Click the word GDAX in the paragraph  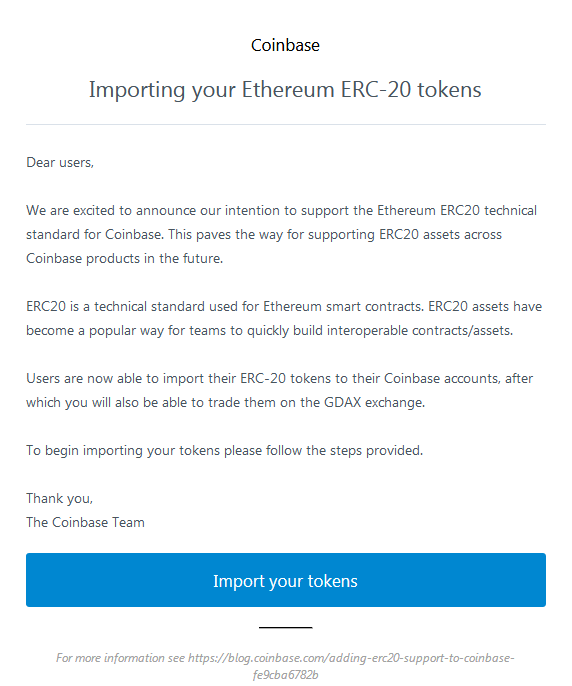[342, 402]
